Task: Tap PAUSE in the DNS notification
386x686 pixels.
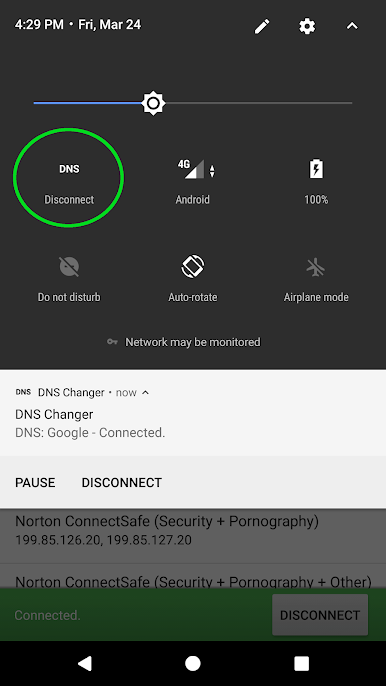Action: coord(35,483)
